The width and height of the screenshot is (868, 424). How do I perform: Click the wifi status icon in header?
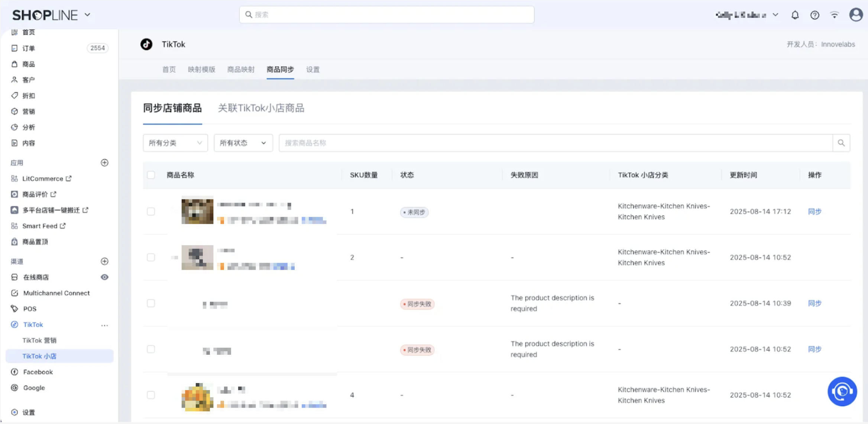(835, 15)
